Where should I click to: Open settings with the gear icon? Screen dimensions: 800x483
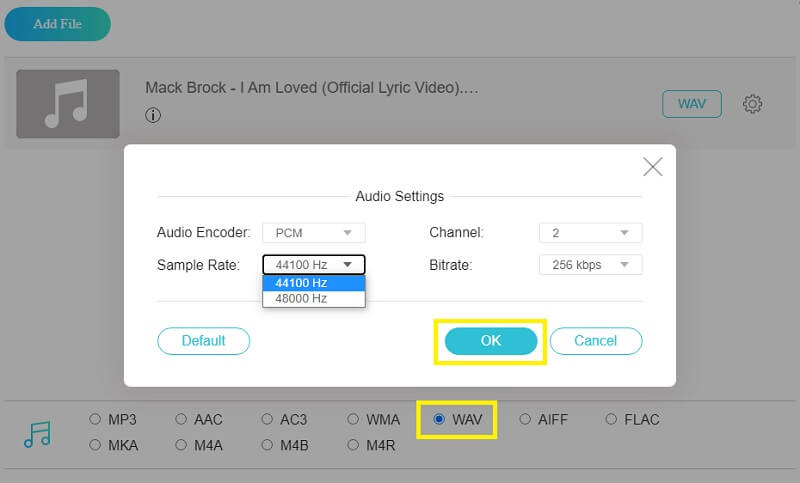[x=753, y=104]
